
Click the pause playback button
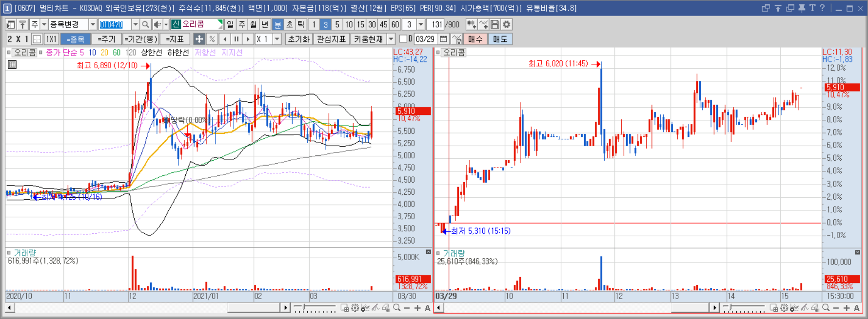pos(237,39)
